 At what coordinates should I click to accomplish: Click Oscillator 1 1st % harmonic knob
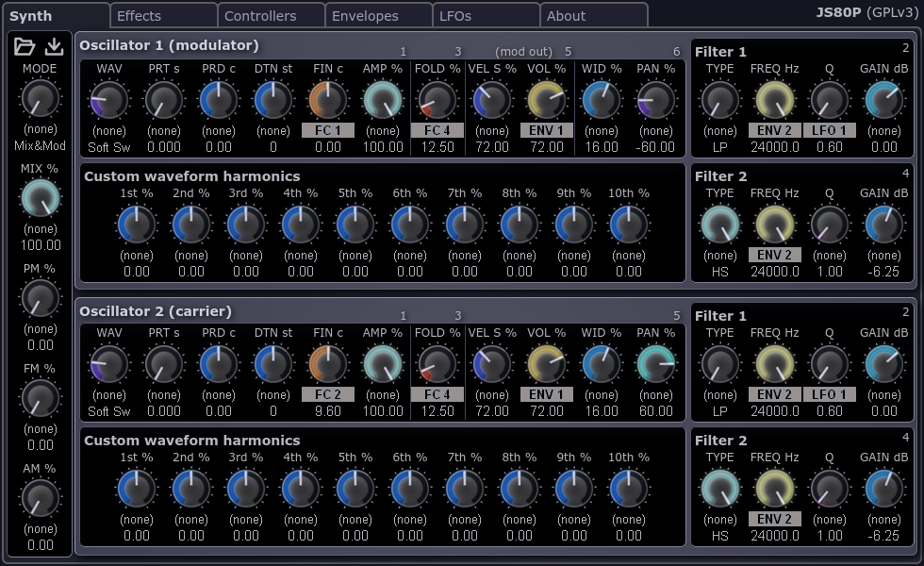[x=137, y=225]
